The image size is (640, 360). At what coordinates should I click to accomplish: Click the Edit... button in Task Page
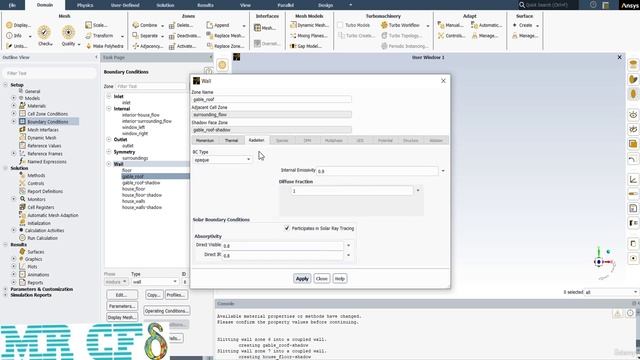point(122,295)
